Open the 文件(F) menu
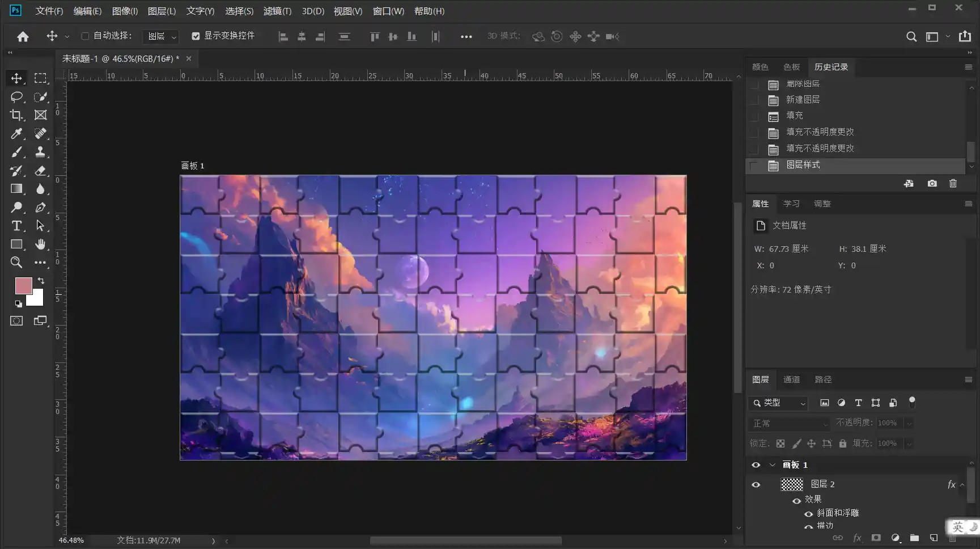Screen dimensions: 980x549 (49, 11)
